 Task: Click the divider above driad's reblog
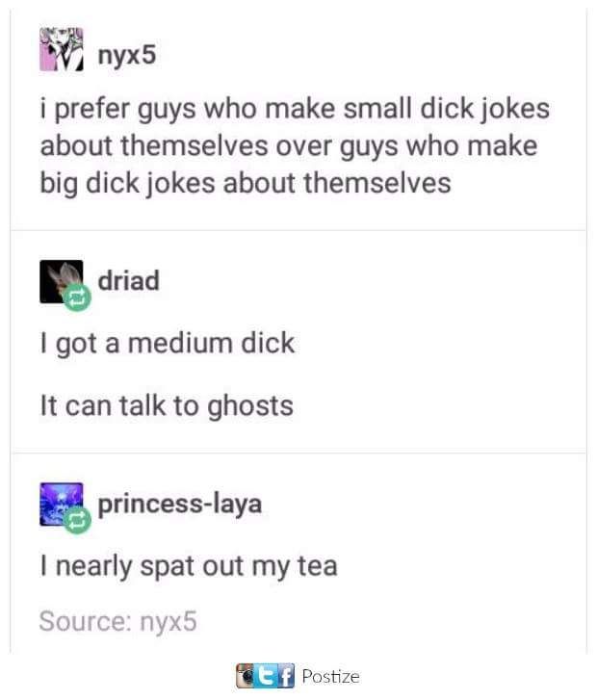(298, 231)
